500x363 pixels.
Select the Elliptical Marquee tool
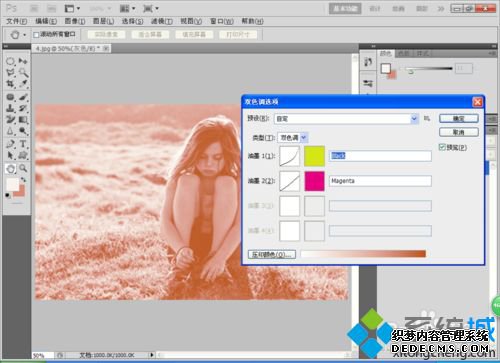pos(10,61)
